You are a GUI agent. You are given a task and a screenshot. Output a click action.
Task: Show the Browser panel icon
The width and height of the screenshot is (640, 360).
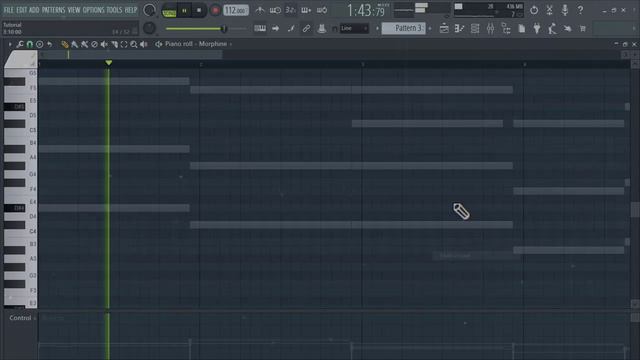click(x=506, y=28)
